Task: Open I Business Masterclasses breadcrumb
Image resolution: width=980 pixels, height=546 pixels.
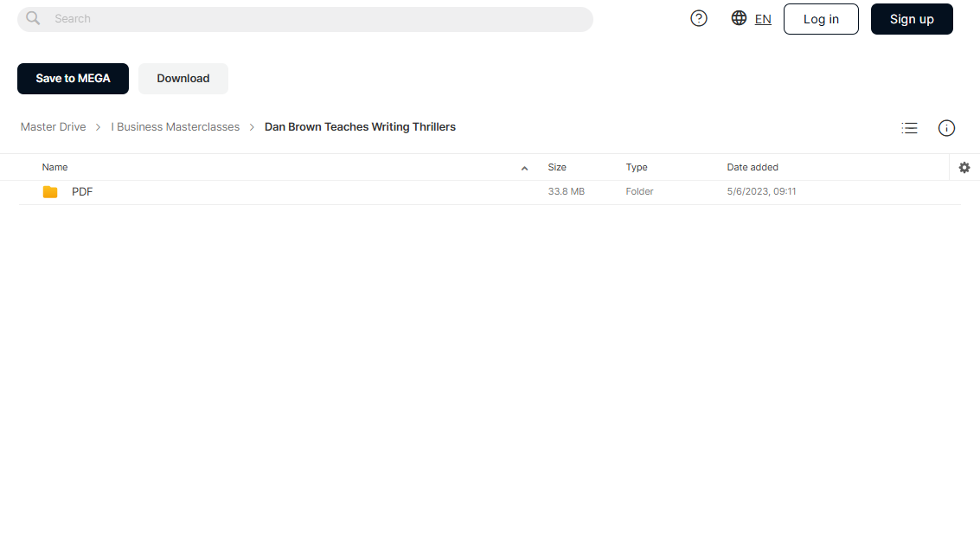Action: point(175,127)
